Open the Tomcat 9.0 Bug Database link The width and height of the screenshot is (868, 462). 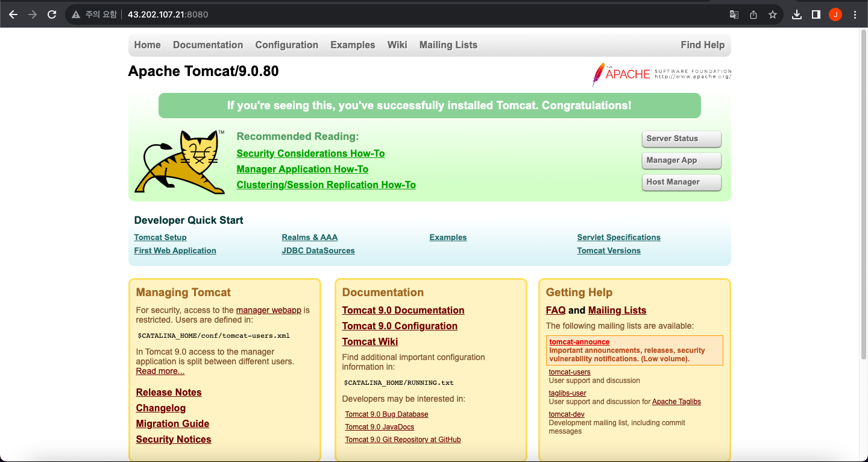point(387,414)
